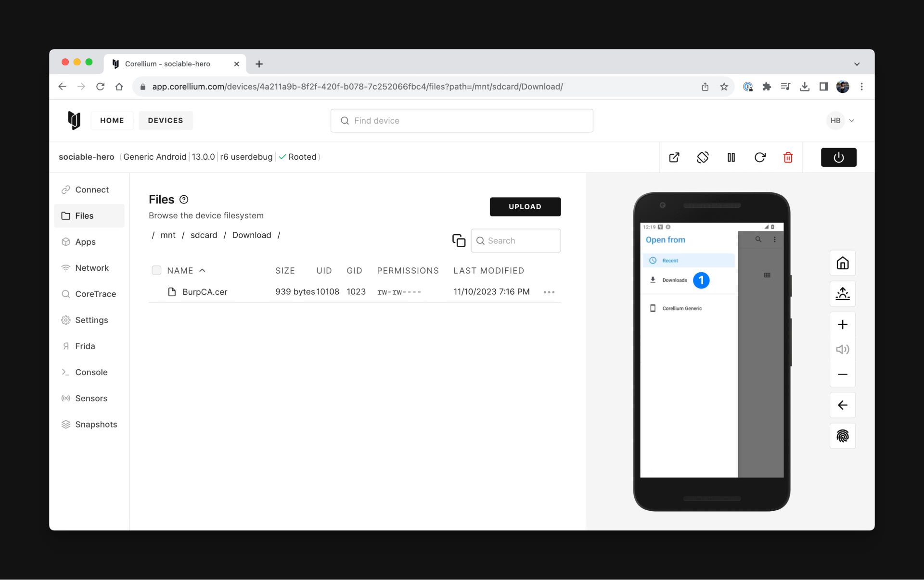
Task: Navigate to Download breadcrumb
Action: coord(252,235)
